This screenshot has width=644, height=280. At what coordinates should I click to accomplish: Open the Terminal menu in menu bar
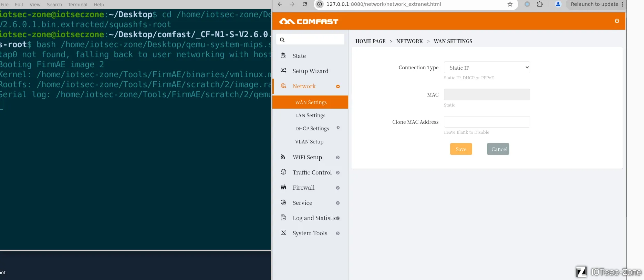pyautogui.click(x=77, y=4)
